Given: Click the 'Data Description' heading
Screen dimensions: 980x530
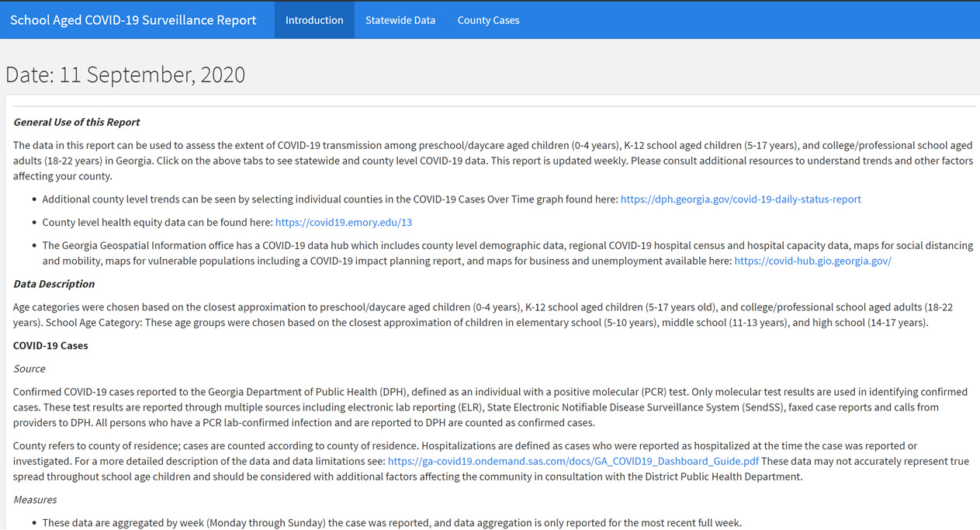Looking at the screenshot, I should pyautogui.click(x=54, y=284).
